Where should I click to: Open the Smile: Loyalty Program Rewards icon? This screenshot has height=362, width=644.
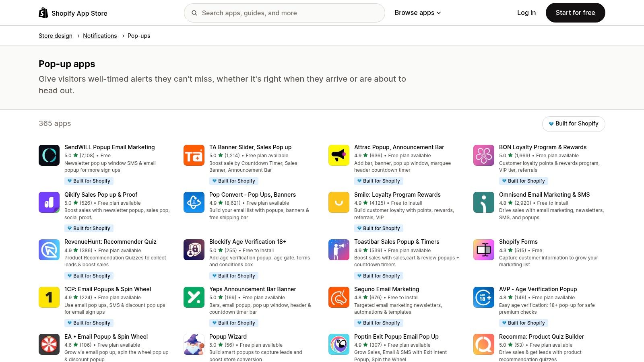339,202
